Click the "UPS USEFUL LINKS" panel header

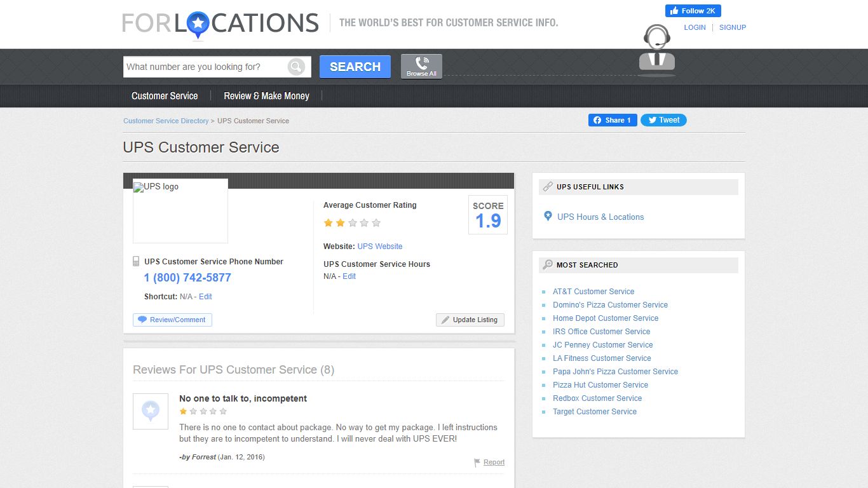(x=638, y=187)
